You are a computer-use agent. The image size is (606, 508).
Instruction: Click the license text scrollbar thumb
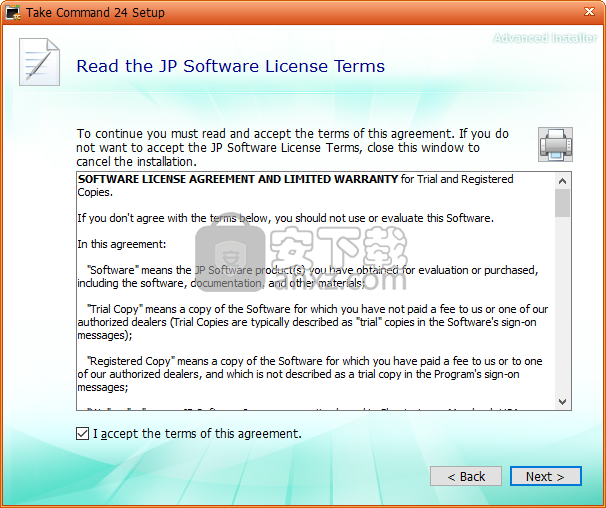[x=562, y=203]
